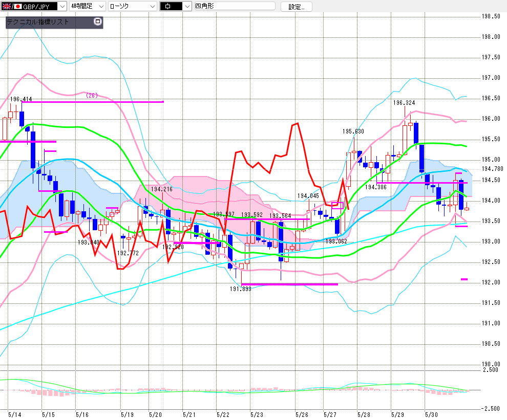This screenshot has width=507, height=420.
Task: Click the 196.414 high price label
Action: (x=21, y=99)
